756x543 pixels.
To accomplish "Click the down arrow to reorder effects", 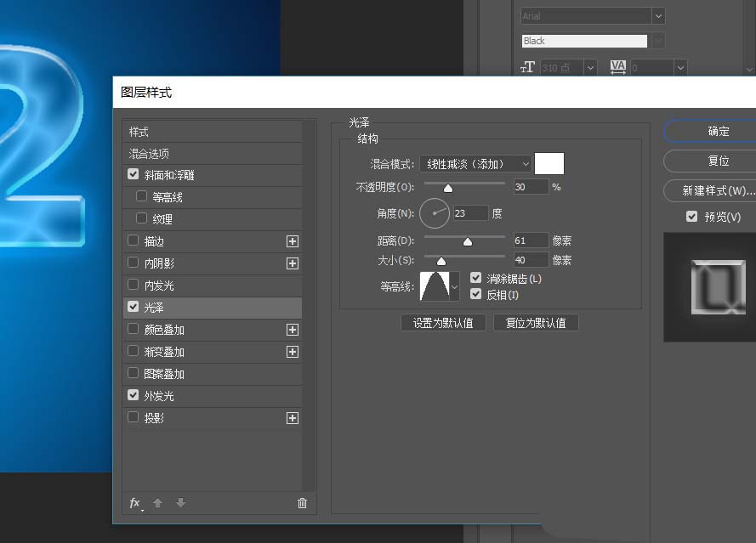I will click(x=180, y=503).
